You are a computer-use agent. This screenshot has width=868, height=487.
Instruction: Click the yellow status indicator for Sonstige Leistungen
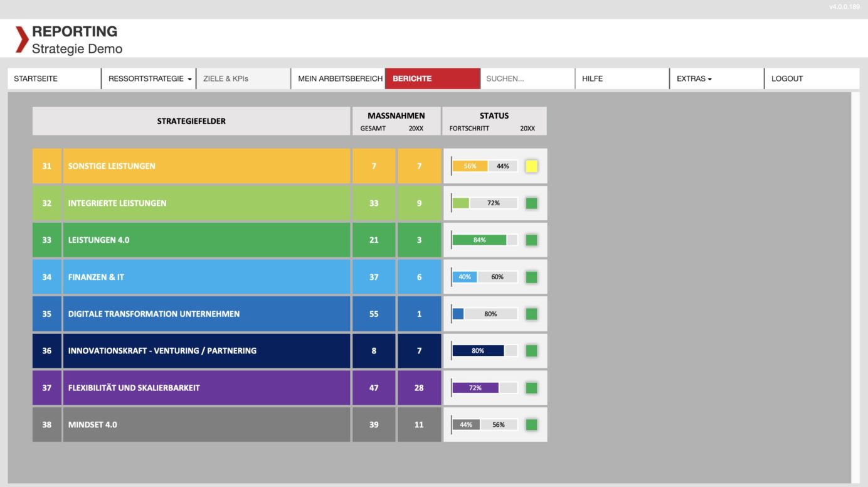click(531, 166)
